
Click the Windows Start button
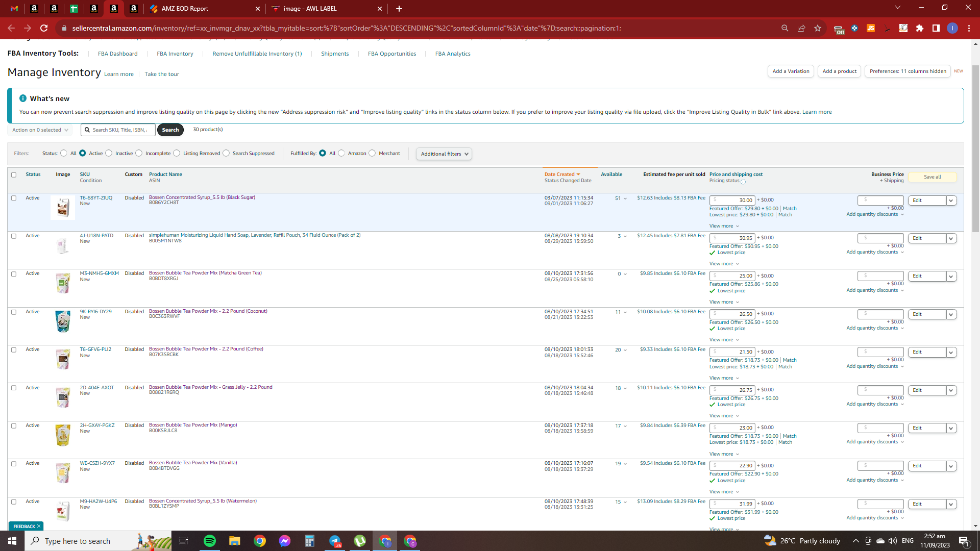pos(12,541)
